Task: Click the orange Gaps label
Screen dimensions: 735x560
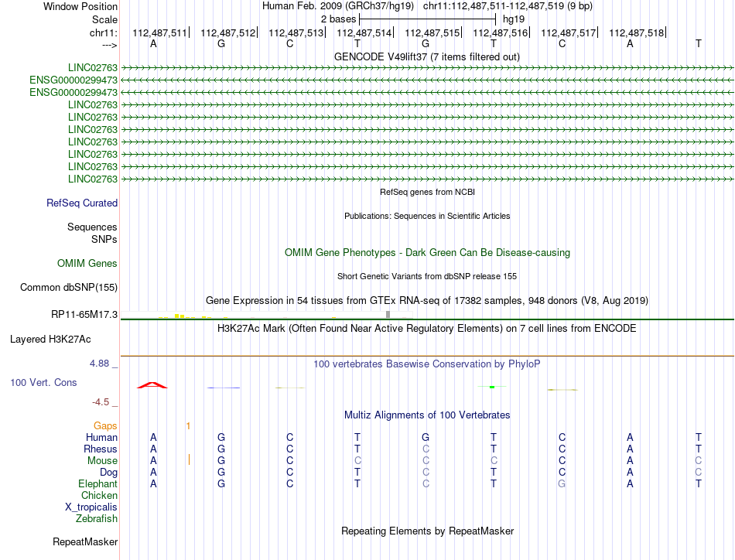Action: tap(105, 425)
